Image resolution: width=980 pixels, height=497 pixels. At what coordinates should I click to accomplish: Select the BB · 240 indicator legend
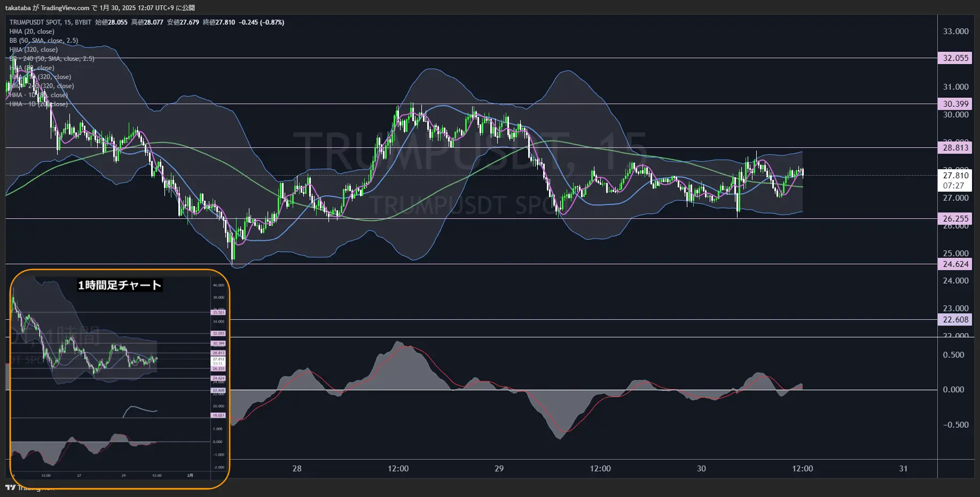52,59
